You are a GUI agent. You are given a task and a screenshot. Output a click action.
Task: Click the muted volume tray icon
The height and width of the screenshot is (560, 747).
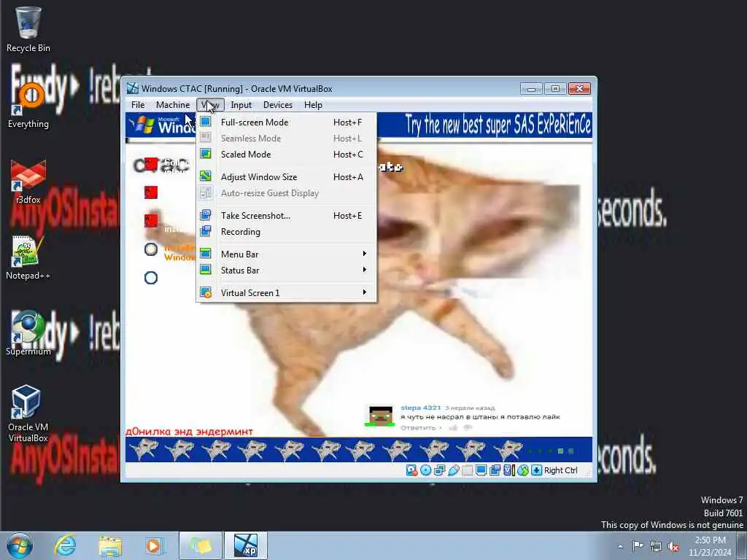pos(673,546)
